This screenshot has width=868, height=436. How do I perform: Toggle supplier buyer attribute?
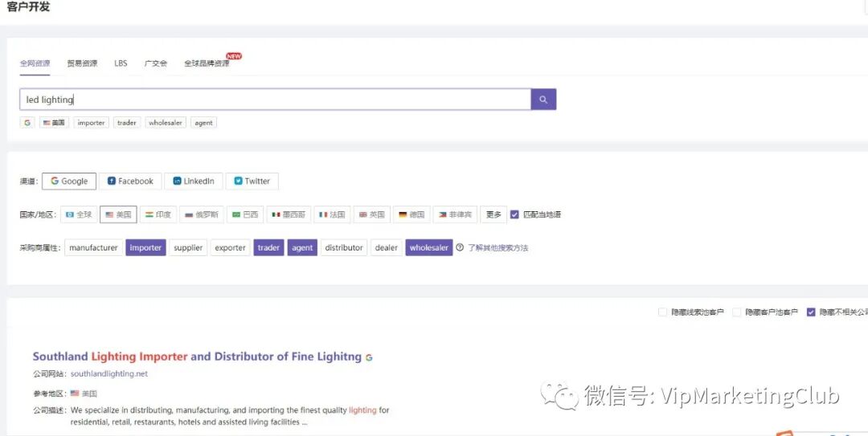click(x=188, y=248)
